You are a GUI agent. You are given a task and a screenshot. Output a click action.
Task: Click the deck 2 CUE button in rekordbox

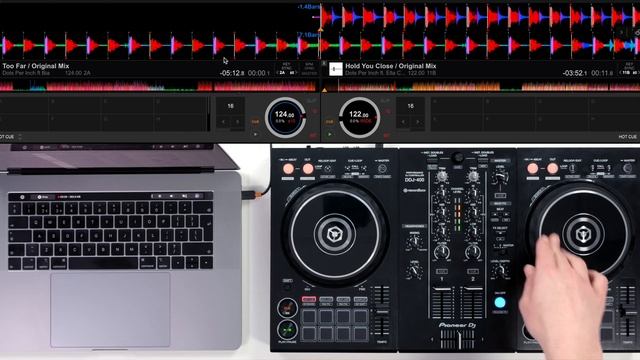(x=329, y=122)
